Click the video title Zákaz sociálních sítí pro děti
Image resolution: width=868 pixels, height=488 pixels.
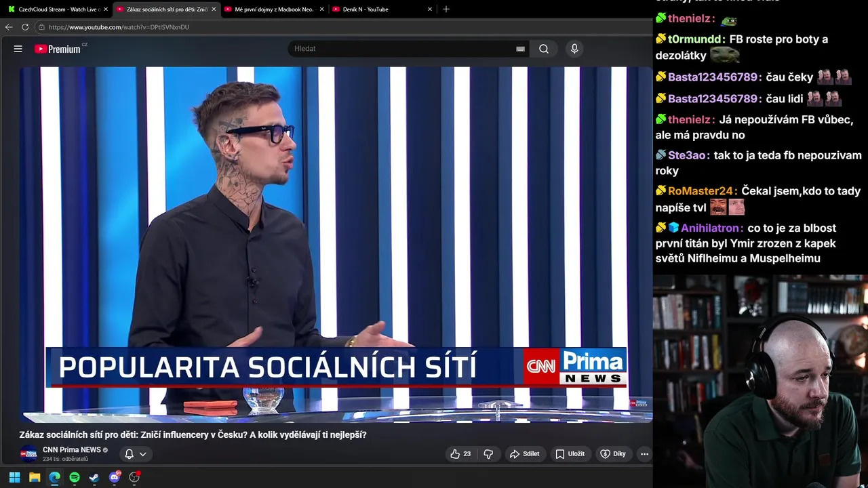tap(193, 435)
